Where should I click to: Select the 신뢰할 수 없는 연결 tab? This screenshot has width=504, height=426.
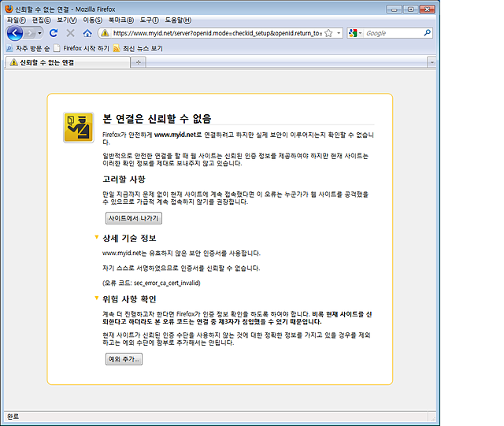pyautogui.click(x=68, y=62)
